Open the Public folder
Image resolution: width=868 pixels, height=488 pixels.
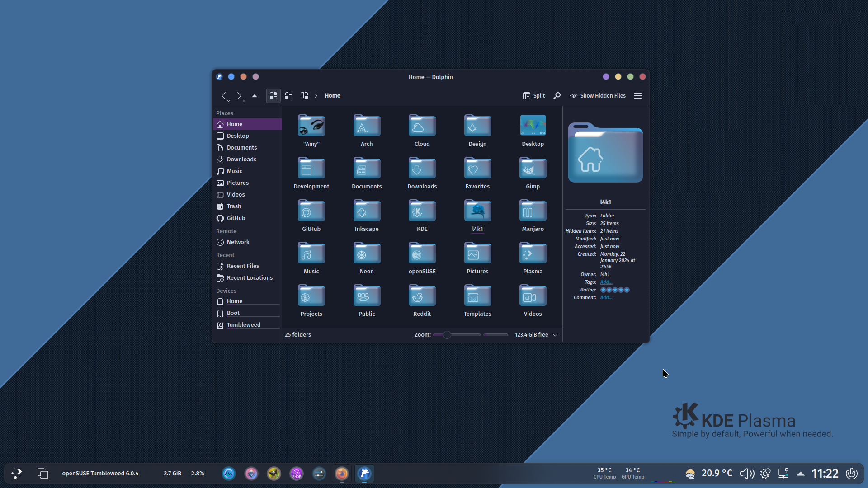[x=367, y=300]
